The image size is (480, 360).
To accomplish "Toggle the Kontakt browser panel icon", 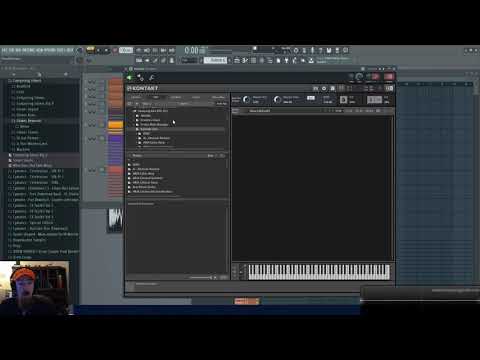I will click(x=315, y=88).
